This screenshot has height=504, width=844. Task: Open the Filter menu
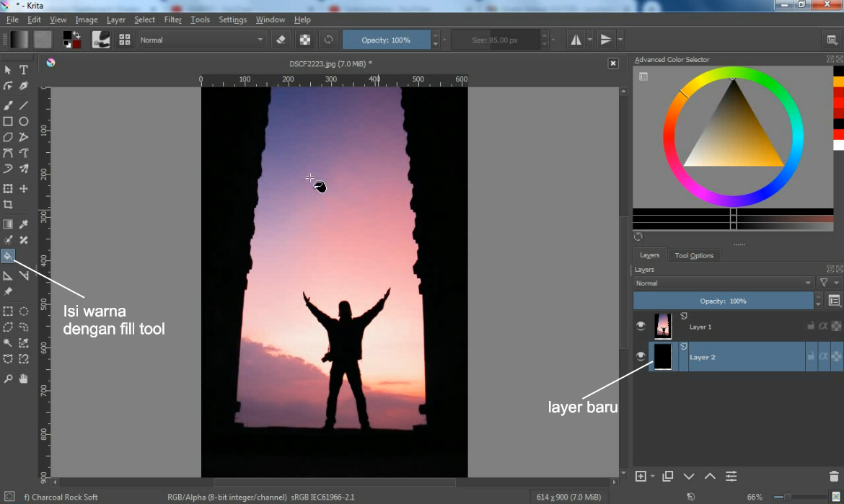tap(172, 19)
